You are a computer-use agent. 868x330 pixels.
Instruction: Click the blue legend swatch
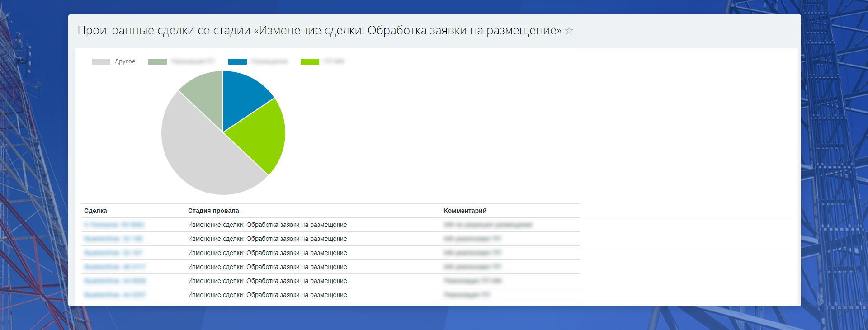[x=237, y=61]
